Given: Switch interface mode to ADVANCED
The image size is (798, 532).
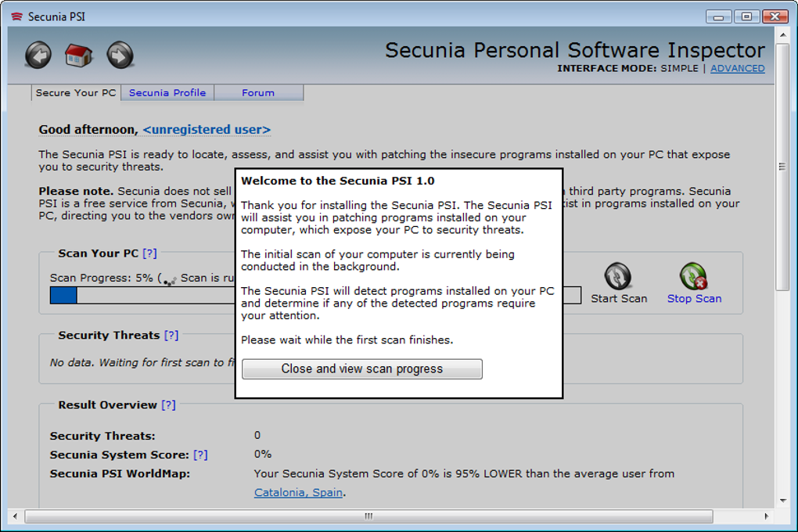Looking at the screenshot, I should 737,68.
